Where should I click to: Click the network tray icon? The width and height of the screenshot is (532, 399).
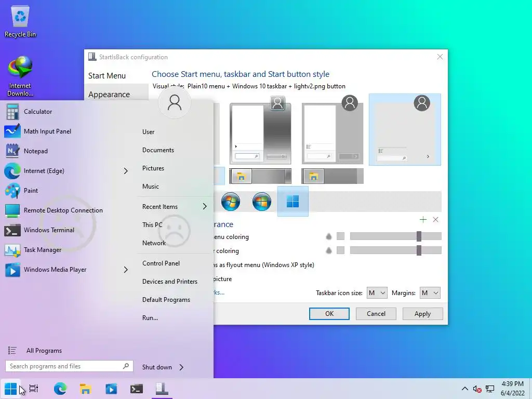(489, 389)
